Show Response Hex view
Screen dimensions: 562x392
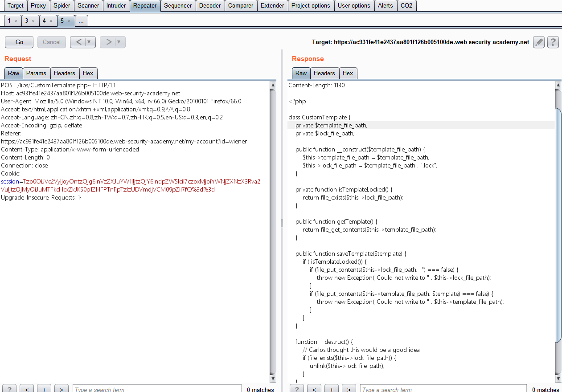[348, 73]
